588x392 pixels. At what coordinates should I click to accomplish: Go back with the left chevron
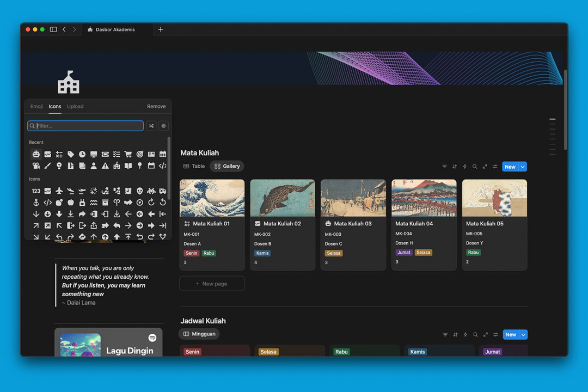(x=64, y=29)
